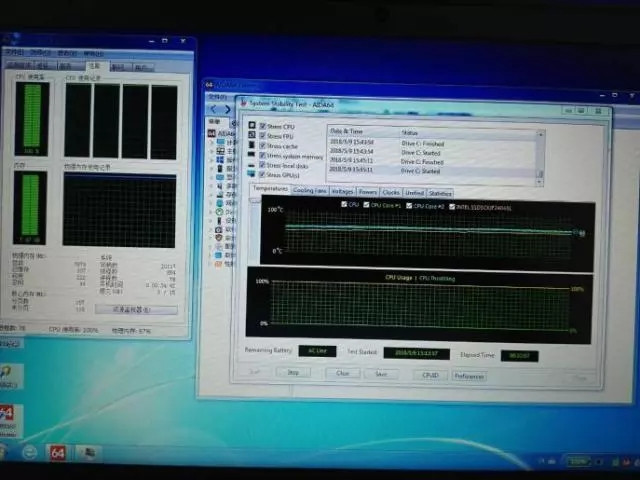Click the Test Started timestamp field
Image resolution: width=640 pixels, height=480 pixels.
(x=416, y=353)
